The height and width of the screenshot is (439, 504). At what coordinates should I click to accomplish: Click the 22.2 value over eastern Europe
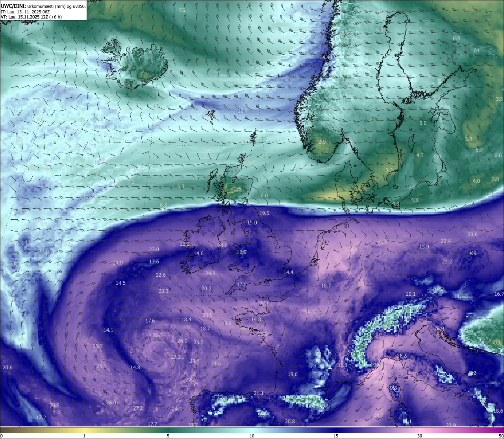[447, 261]
